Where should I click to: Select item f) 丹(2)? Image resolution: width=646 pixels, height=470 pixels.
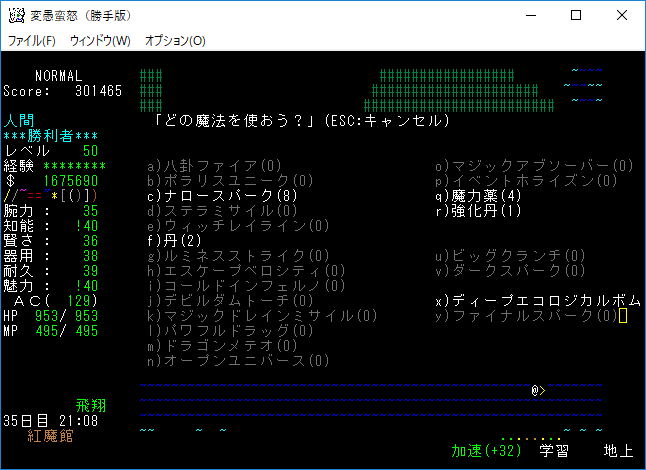(x=175, y=241)
